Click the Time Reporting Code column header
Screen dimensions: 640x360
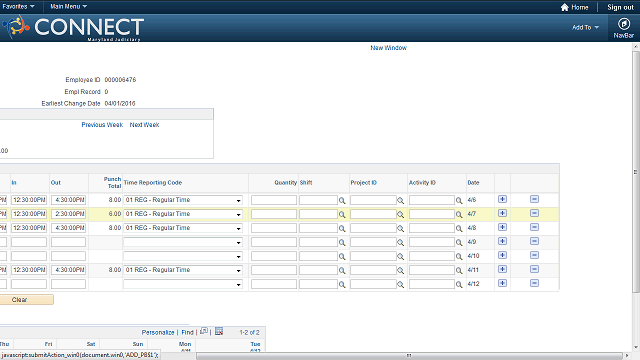tap(153, 183)
